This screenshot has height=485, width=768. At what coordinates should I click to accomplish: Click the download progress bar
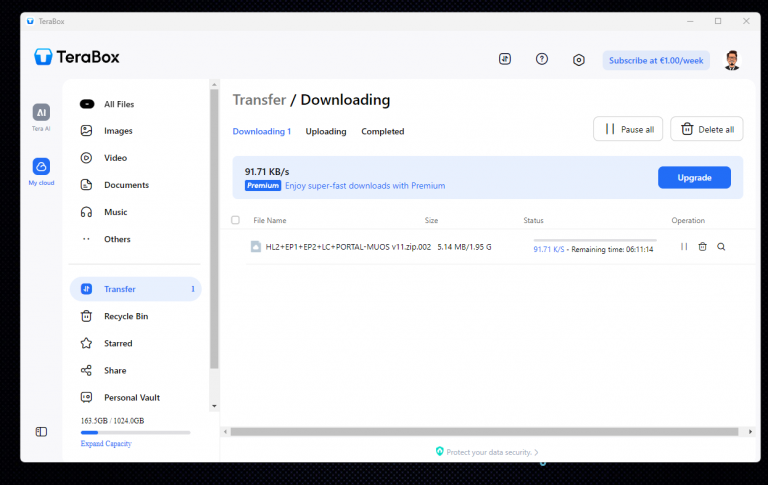595,240
